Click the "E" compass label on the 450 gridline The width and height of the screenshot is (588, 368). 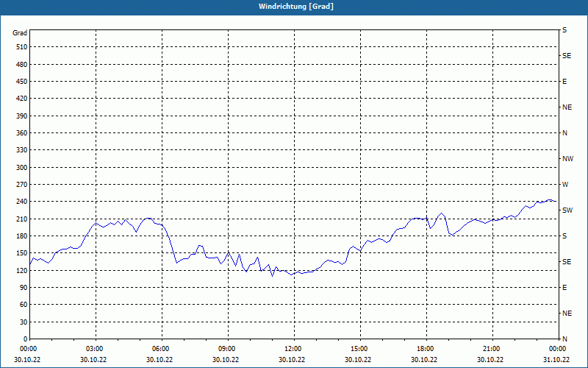564,82
